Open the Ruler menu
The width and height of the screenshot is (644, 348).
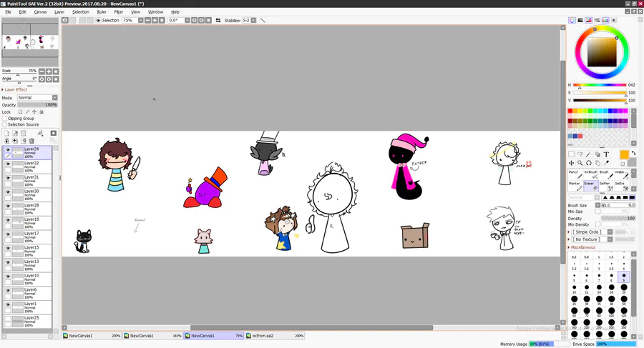pos(102,12)
